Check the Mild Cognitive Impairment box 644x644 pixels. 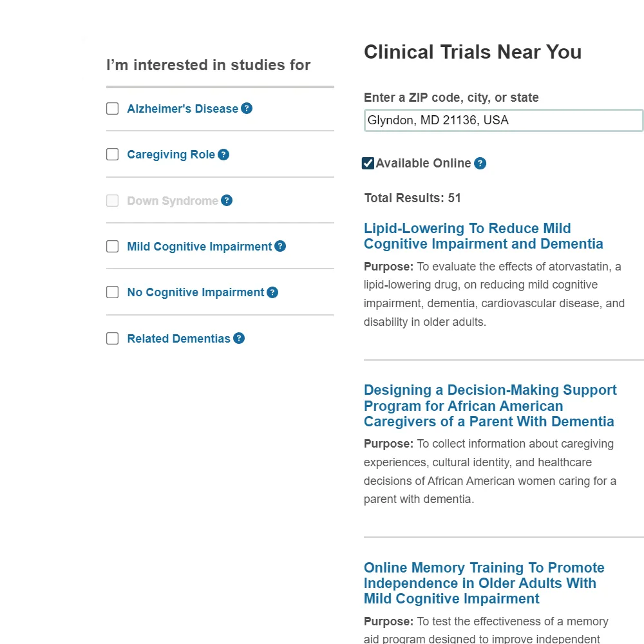[112, 246]
